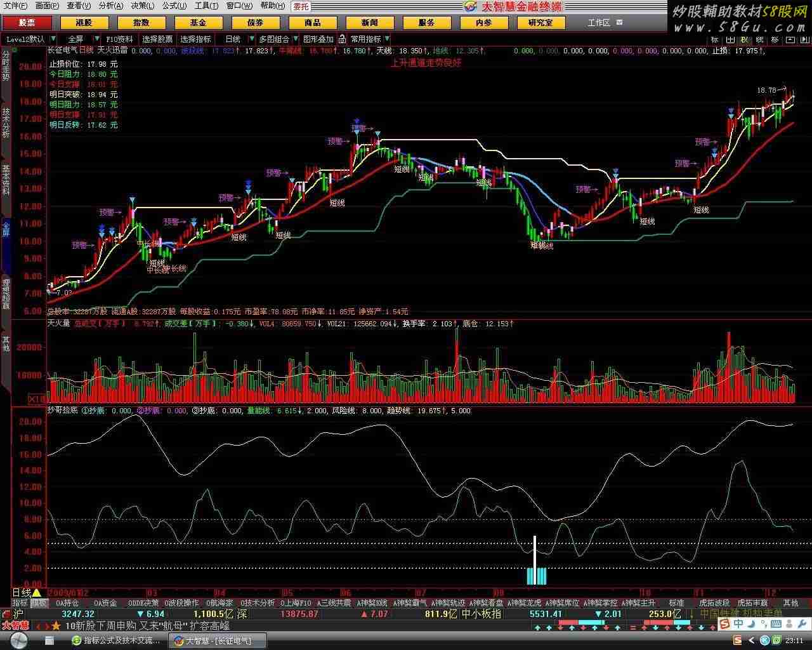This screenshot has width=812, height=650.
Task: Select the 其他 bottom indicator tab
Action: [790, 602]
